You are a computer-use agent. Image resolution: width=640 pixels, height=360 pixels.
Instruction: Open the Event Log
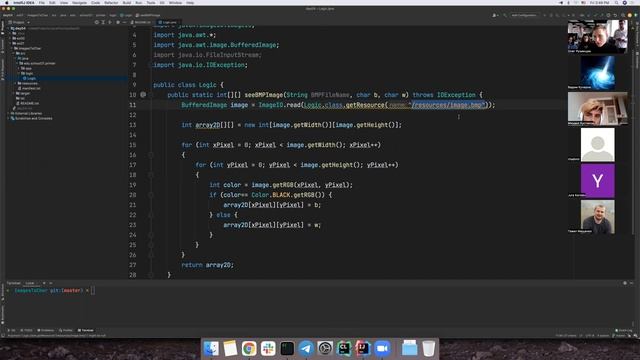click(623, 330)
